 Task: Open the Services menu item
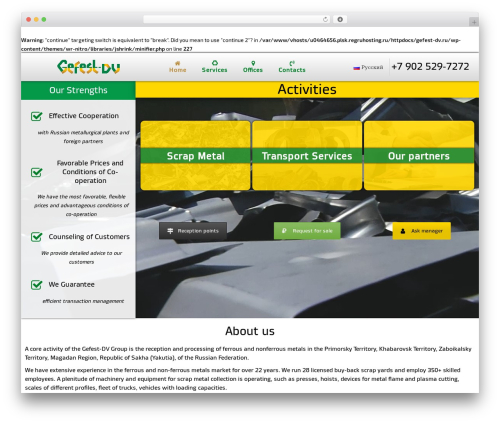[x=214, y=67]
